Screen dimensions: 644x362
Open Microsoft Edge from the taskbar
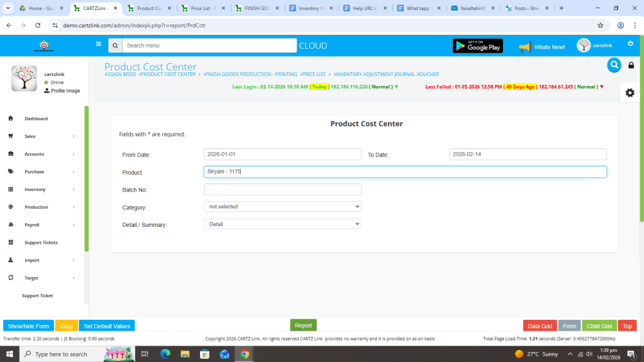click(x=165, y=354)
